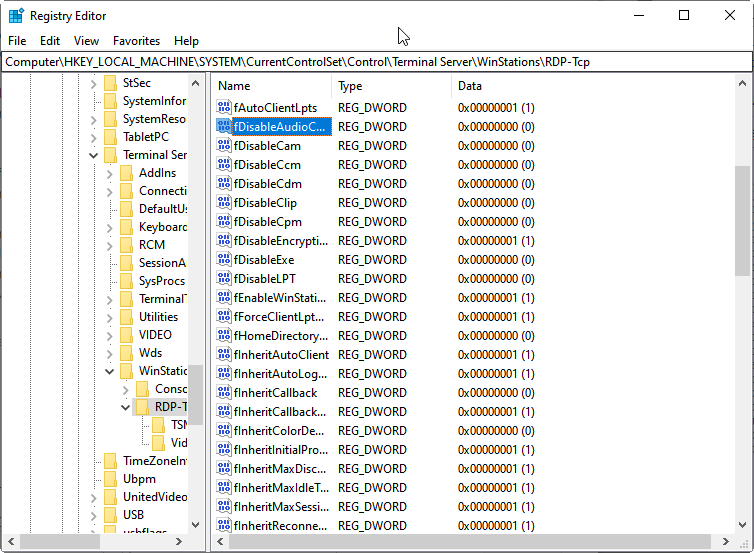This screenshot has height=553, width=754.
Task: Select the fInheritMaxSessi... value name
Action: click(x=281, y=506)
